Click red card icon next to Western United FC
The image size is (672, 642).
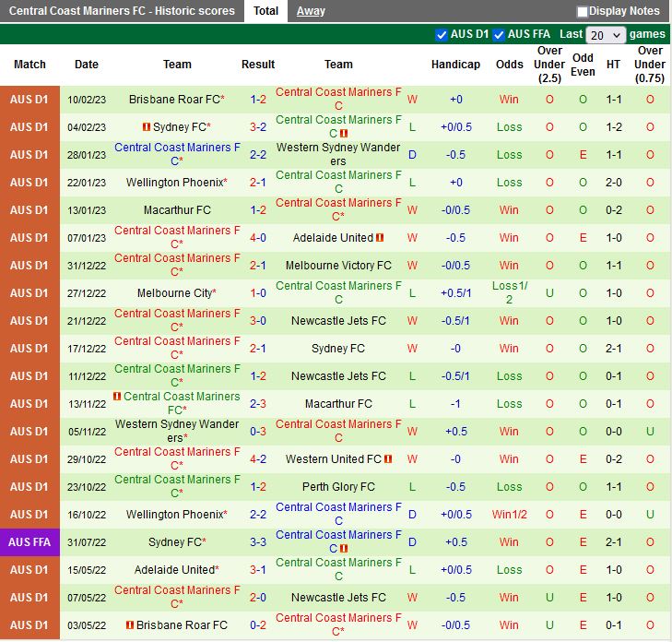coord(388,459)
